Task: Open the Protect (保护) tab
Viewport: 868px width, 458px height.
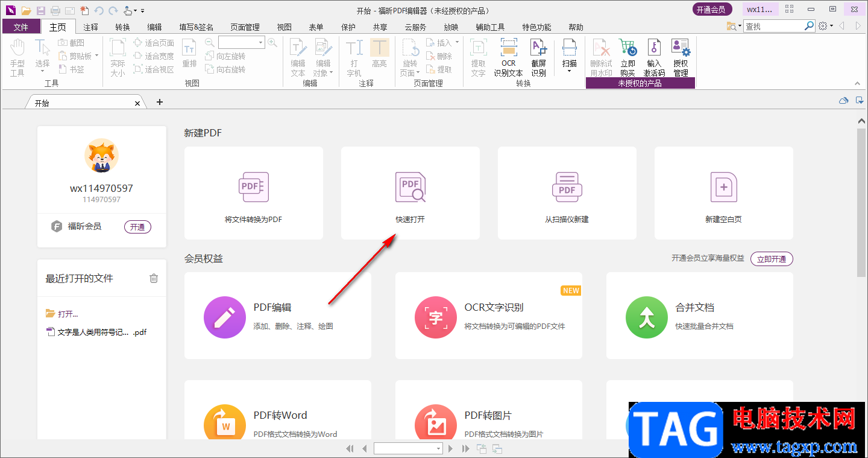Action: [x=348, y=27]
